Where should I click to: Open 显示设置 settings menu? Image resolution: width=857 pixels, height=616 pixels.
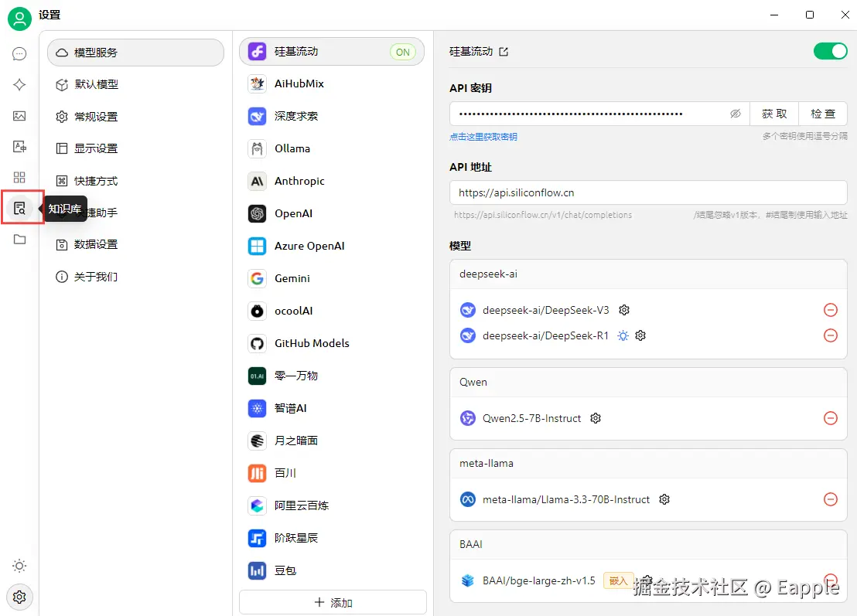[x=135, y=148]
